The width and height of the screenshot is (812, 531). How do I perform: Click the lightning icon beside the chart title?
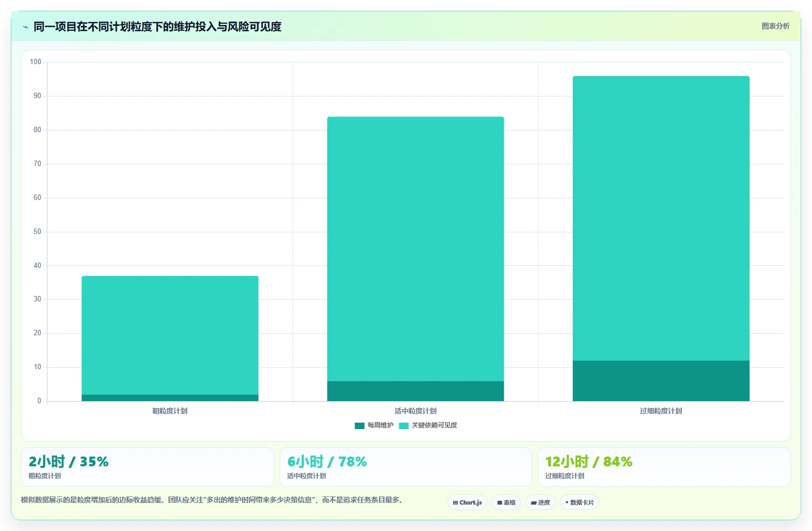point(25,27)
